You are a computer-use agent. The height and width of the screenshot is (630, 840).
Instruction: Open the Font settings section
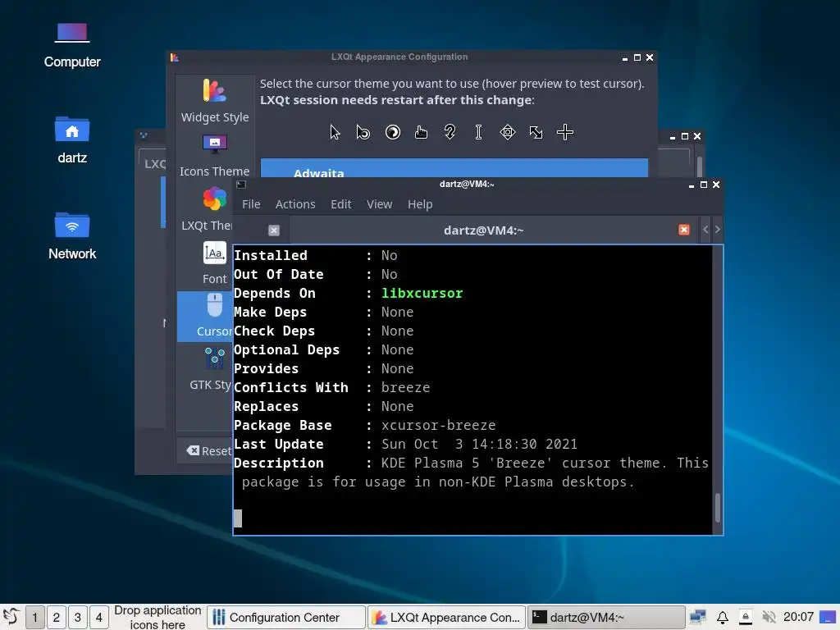click(x=214, y=262)
